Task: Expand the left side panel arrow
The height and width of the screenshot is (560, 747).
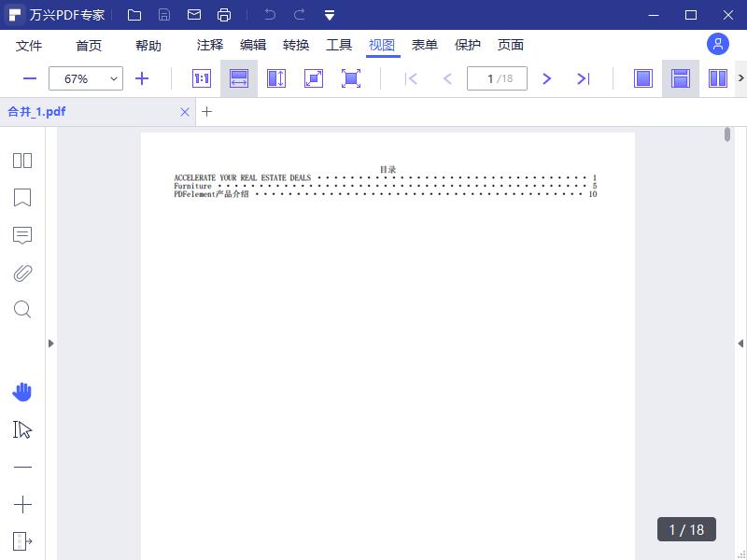Action: (x=51, y=343)
